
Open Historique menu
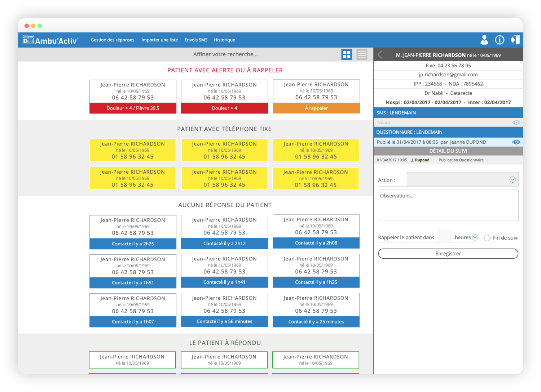pos(224,40)
